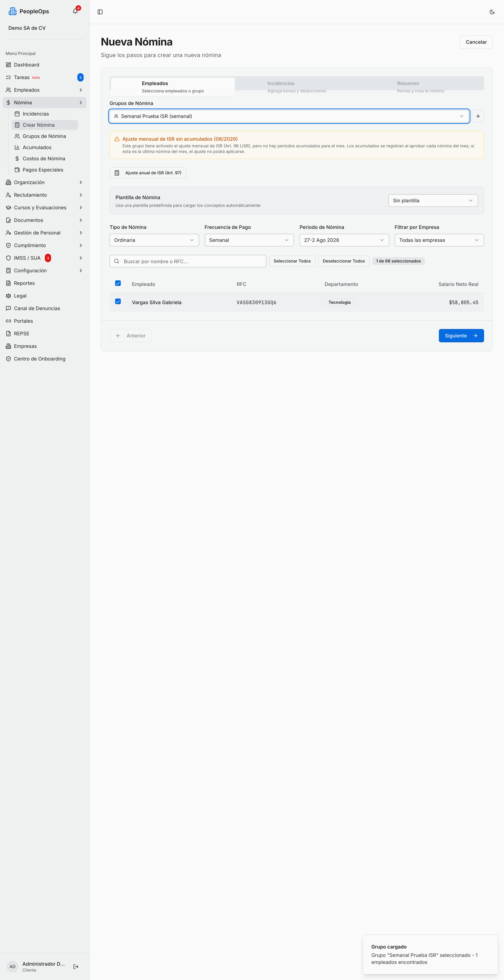Open Dashboard in sidebar
Image resolution: width=504 pixels, height=980 pixels.
click(44, 65)
